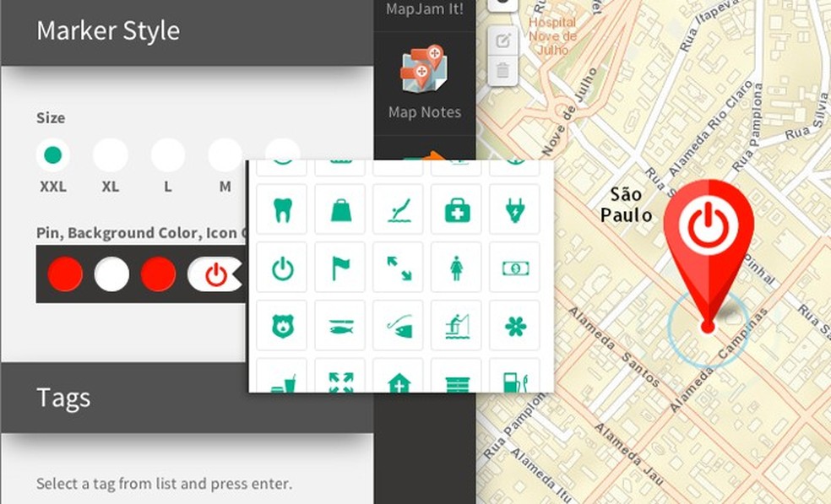The height and width of the screenshot is (504, 831).
Task: Select the house with cross icon
Action: 399,377
